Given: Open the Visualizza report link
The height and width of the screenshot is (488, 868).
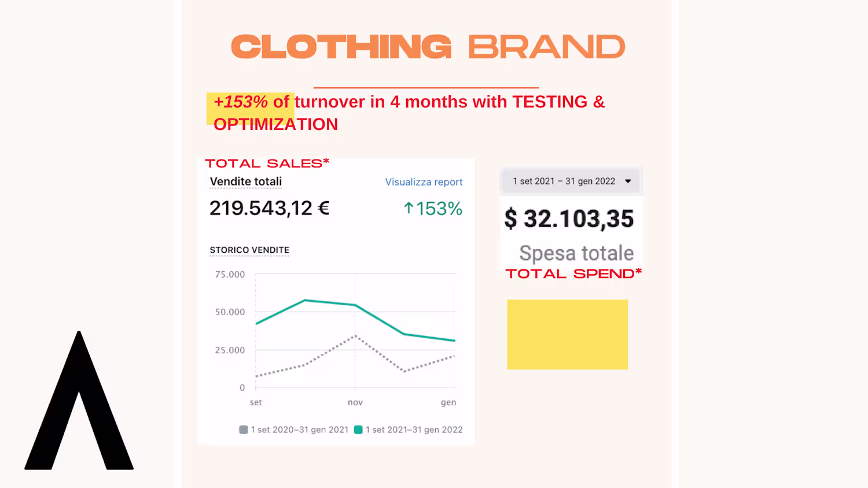Looking at the screenshot, I should pos(424,182).
